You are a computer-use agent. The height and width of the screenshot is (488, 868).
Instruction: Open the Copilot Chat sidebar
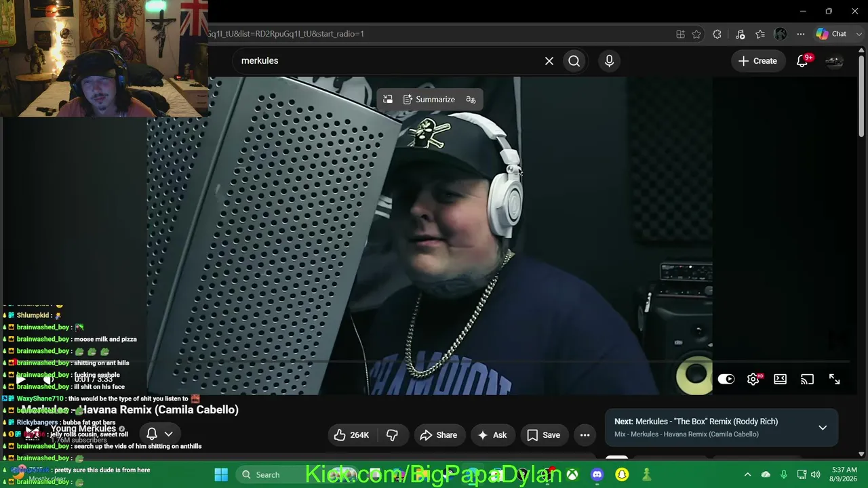tap(831, 34)
